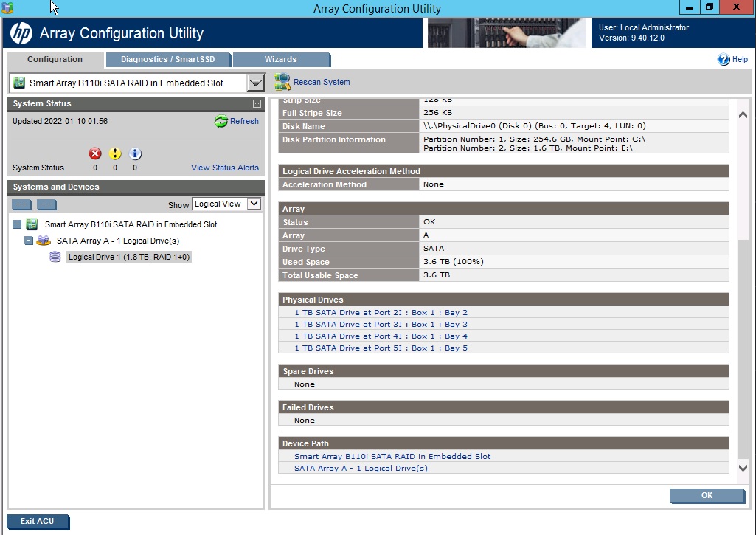Click the 'Partition Number: 2' E:\ mount line
This screenshot has width=756, height=535.
528,148
